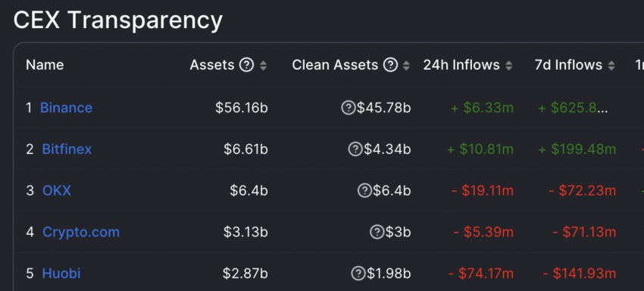Sort by 7d Inflows arrows
The image size is (644, 291).
pyautogui.click(x=611, y=65)
